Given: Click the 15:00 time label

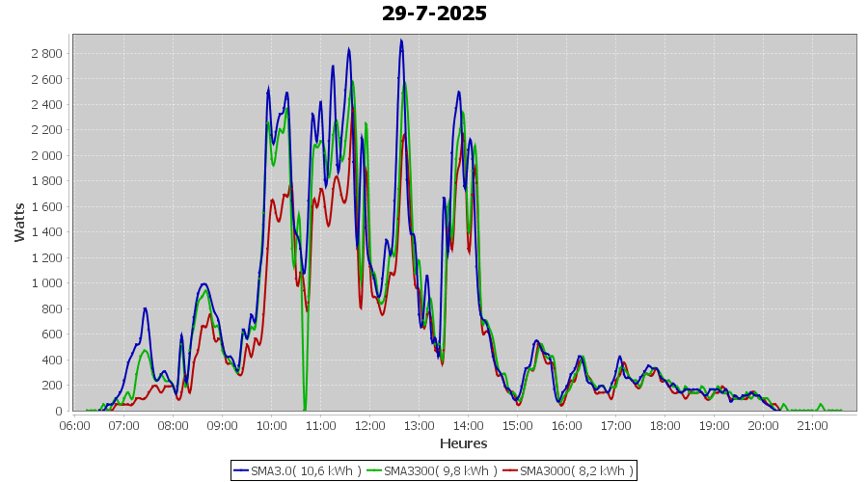Looking at the screenshot, I should point(518,426).
